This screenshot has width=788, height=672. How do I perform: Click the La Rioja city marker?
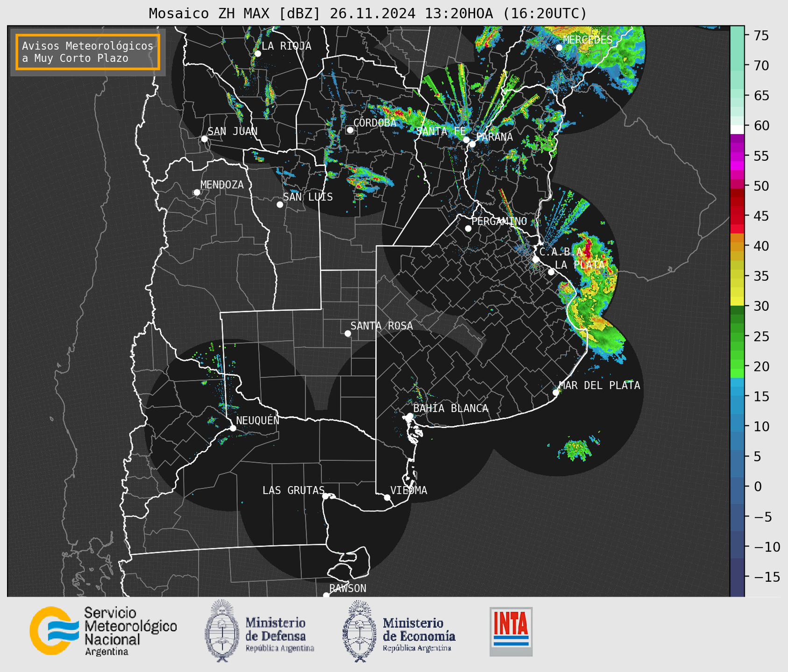(258, 54)
